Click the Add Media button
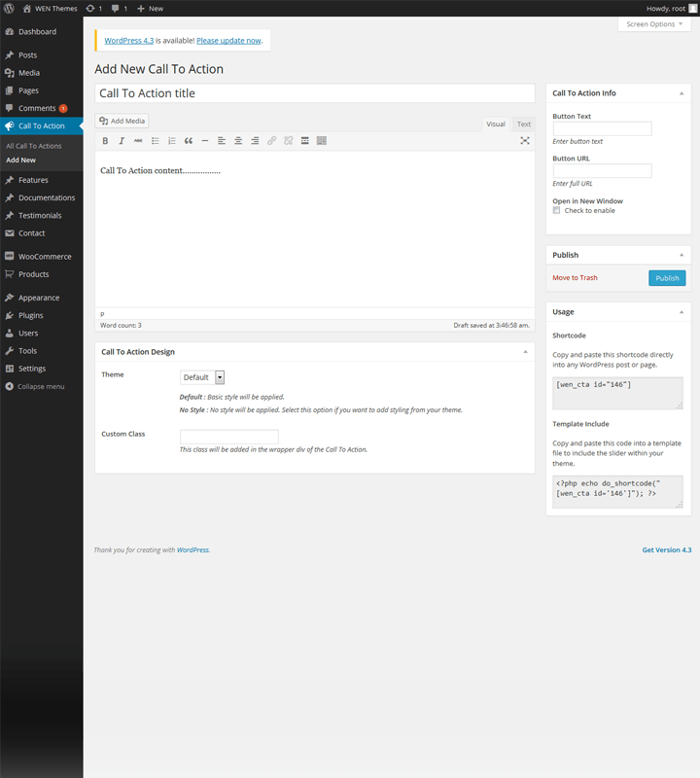The height and width of the screenshot is (778, 700). tap(122, 121)
